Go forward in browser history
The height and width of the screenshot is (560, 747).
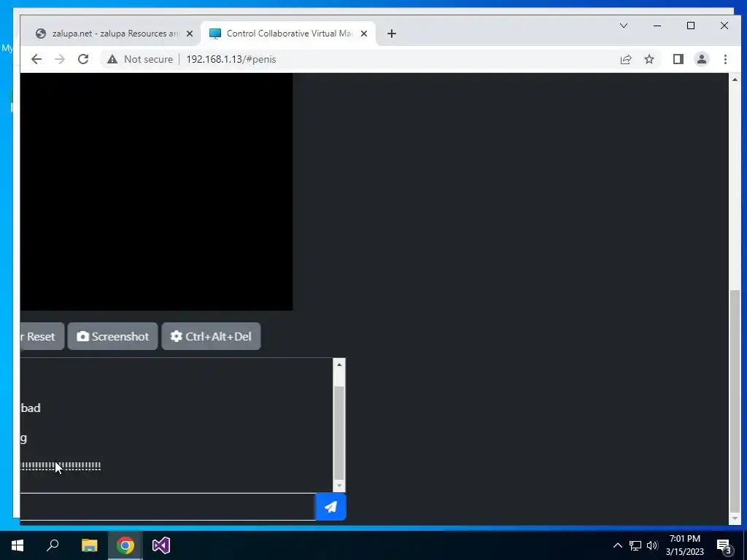click(x=60, y=59)
